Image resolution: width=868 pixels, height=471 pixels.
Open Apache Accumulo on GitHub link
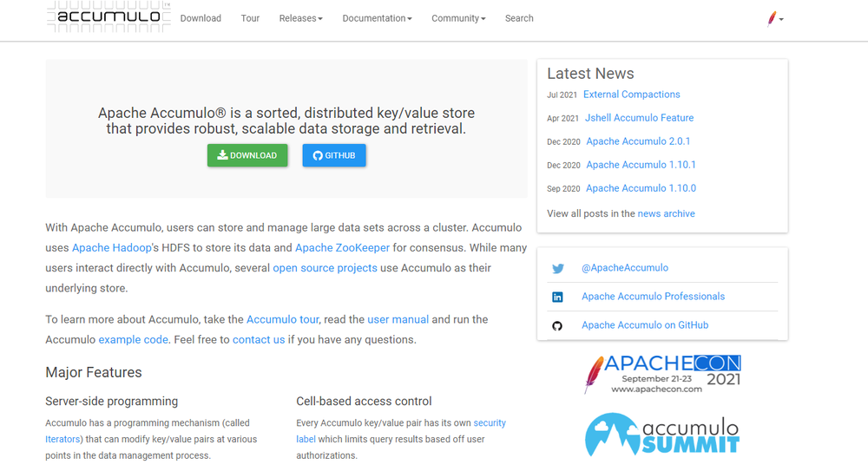(x=645, y=325)
